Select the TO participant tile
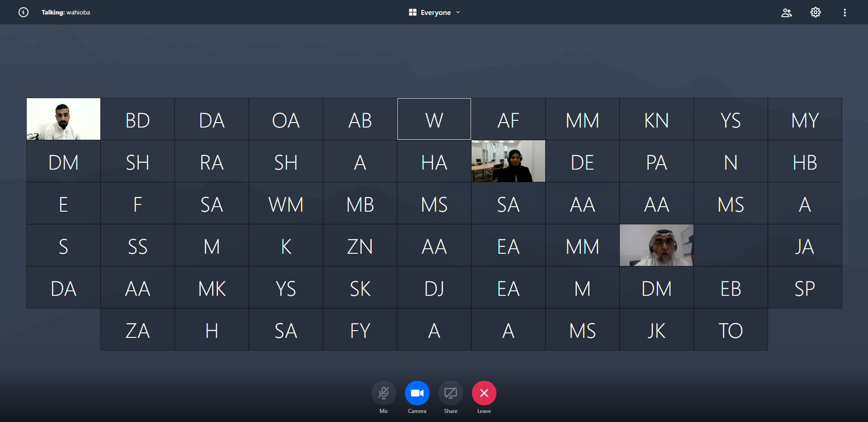 731,330
